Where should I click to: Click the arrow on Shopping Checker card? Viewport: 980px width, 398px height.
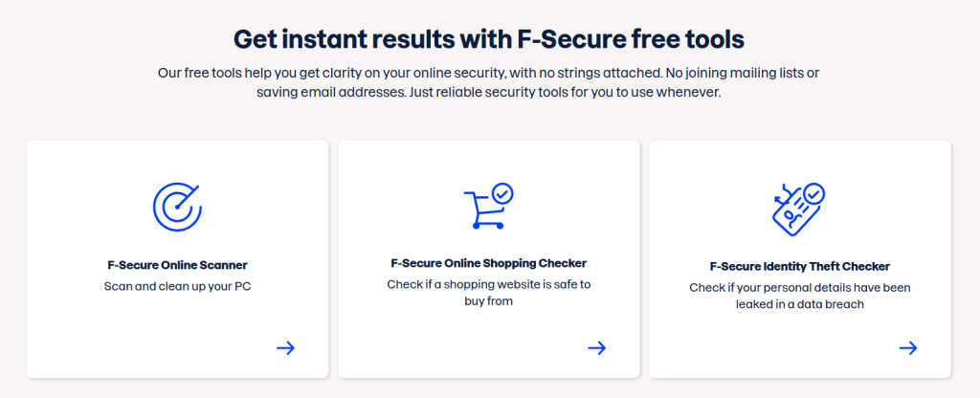tap(596, 347)
